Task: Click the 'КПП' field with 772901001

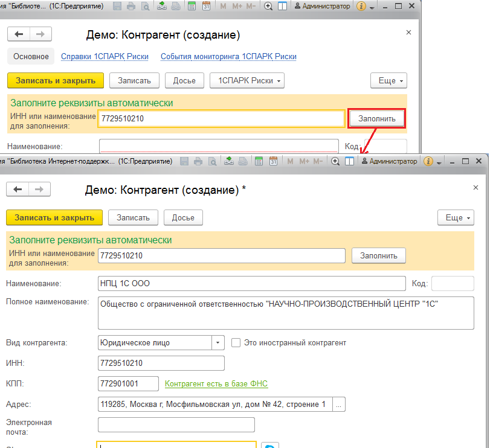Action: click(128, 383)
